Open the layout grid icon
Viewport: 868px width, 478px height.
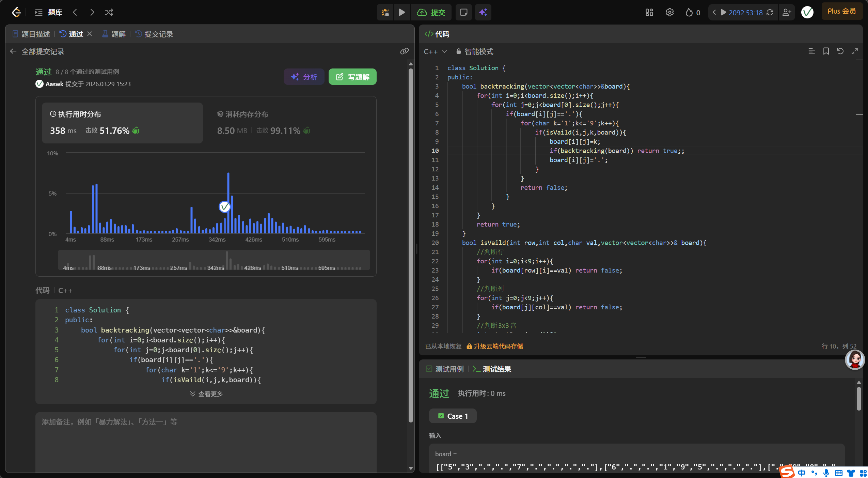pyautogui.click(x=649, y=13)
